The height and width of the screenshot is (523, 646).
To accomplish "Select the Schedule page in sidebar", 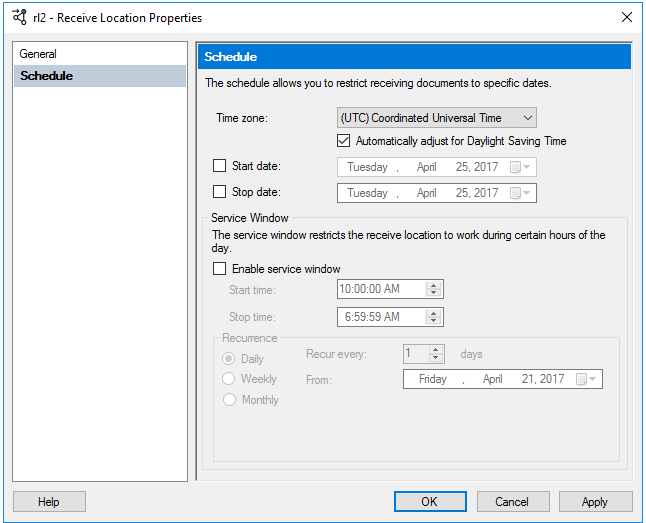I will point(100,76).
